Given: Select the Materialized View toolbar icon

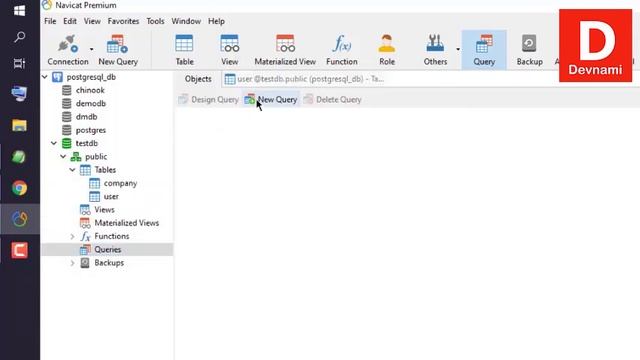Looking at the screenshot, I should [285, 50].
